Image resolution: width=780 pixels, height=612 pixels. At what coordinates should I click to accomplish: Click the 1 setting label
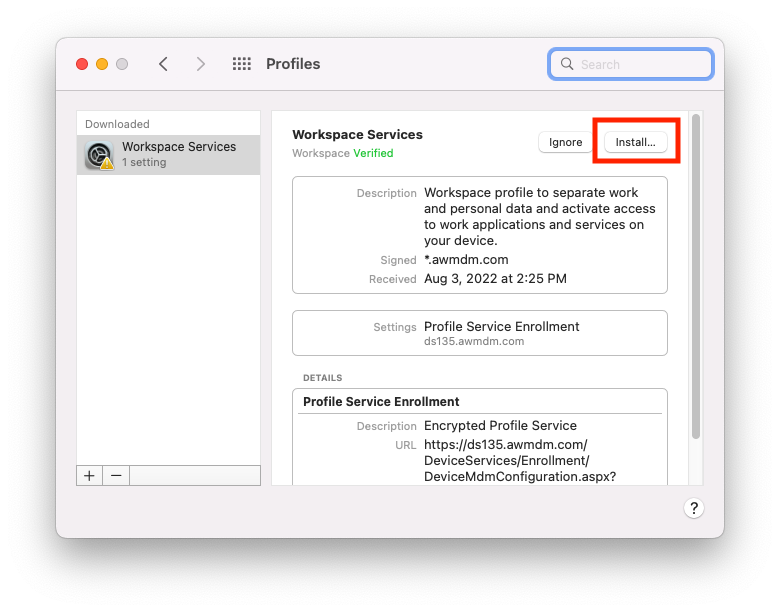coord(144,162)
